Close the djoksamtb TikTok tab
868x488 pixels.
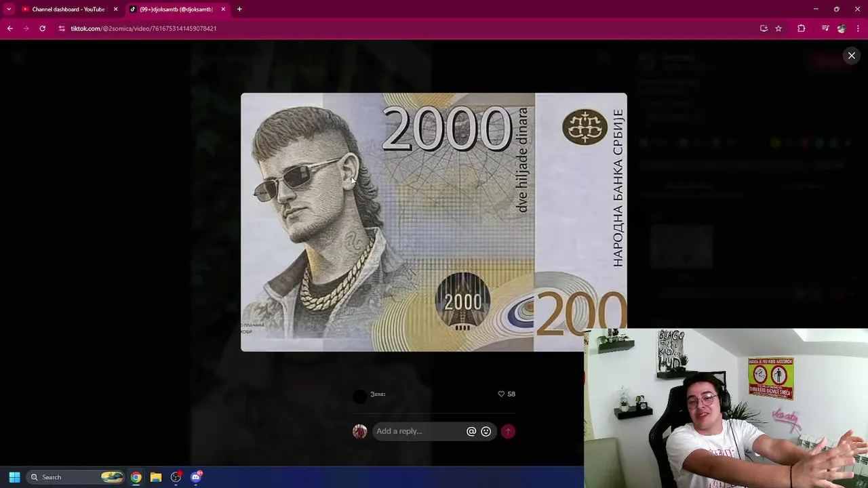(x=223, y=9)
